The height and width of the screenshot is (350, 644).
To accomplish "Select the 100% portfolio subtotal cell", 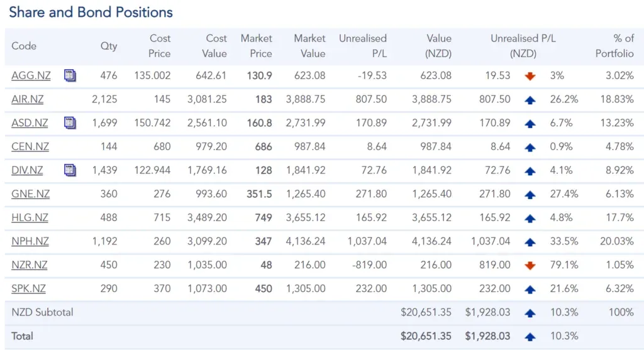I will 621,312.
